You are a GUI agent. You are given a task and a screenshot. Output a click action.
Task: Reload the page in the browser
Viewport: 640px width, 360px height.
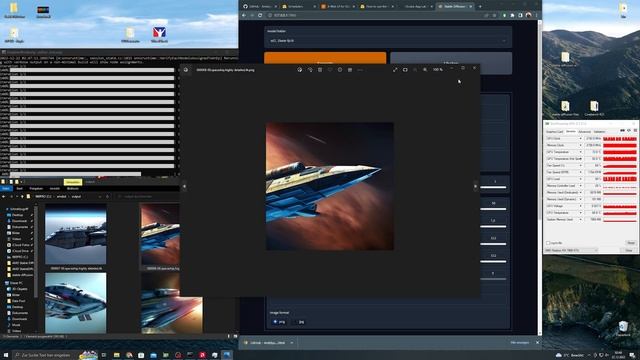pyautogui.click(x=260, y=15)
